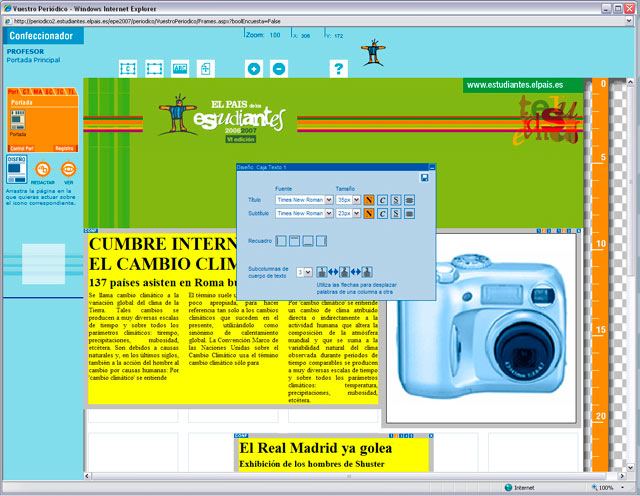Open help with the question mark icon
This screenshot has width=640, height=496.
pyautogui.click(x=339, y=69)
